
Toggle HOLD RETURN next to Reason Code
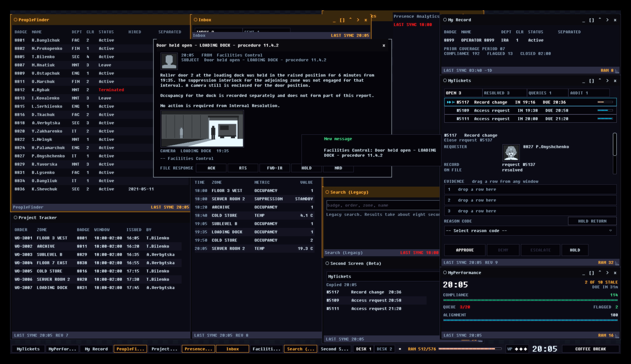592,221
